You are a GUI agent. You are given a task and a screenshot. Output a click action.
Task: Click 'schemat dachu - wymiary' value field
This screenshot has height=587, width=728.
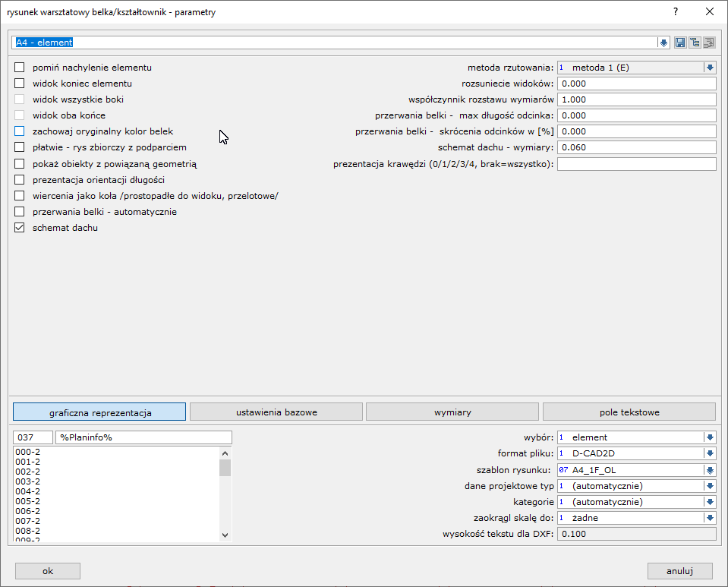[x=637, y=147]
